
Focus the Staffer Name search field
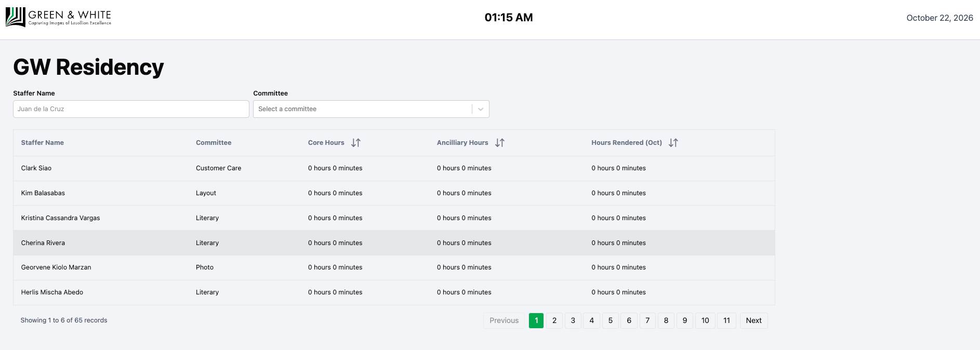[x=131, y=109]
